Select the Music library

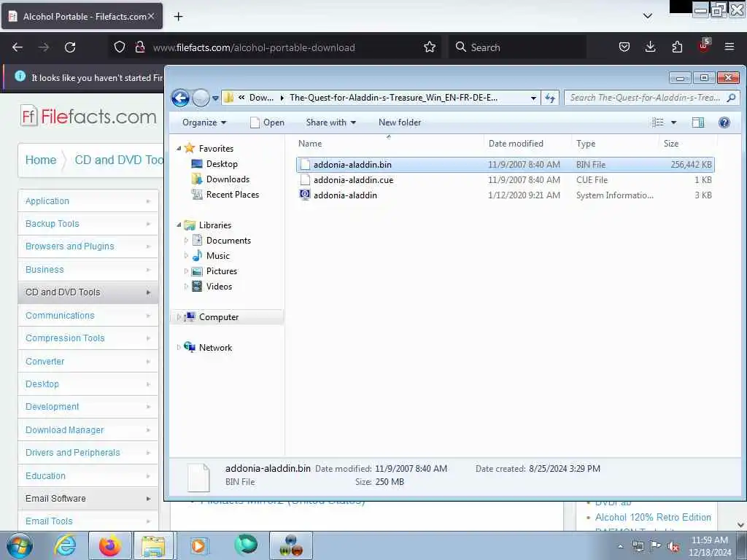(x=217, y=256)
